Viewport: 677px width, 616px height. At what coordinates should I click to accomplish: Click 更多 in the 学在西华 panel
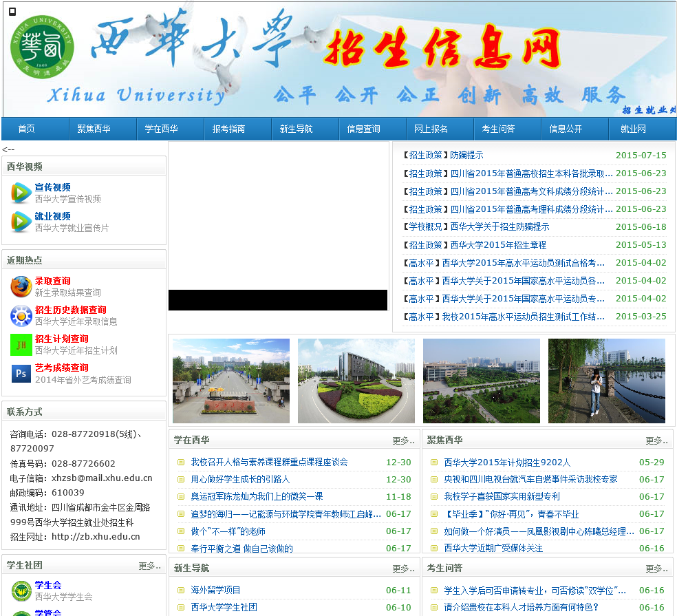[x=403, y=440]
